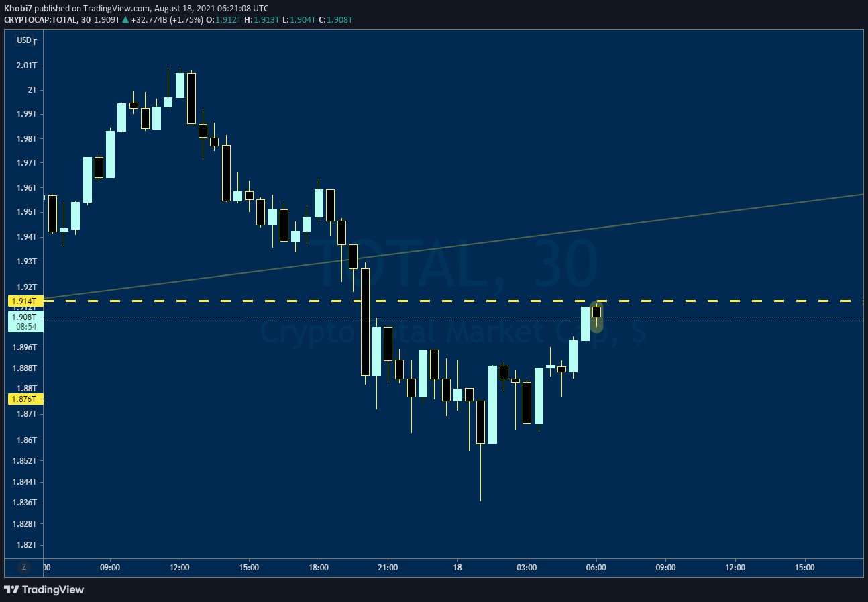Screen dimensions: 868x602
Task: Click the 1.93T price axis label
Action: click(x=28, y=261)
